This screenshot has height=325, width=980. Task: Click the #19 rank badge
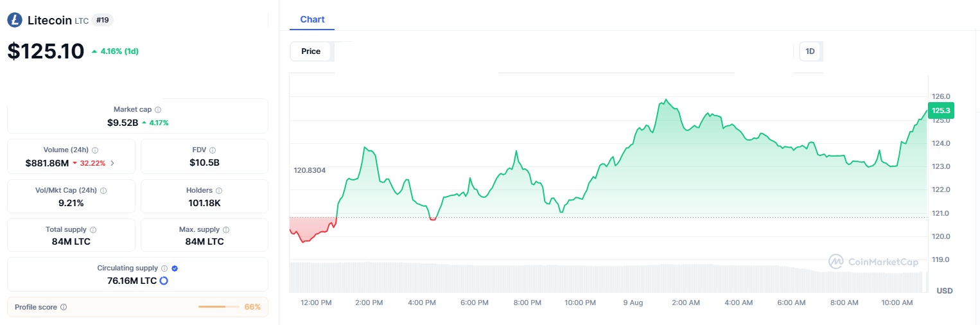pyautogui.click(x=103, y=20)
